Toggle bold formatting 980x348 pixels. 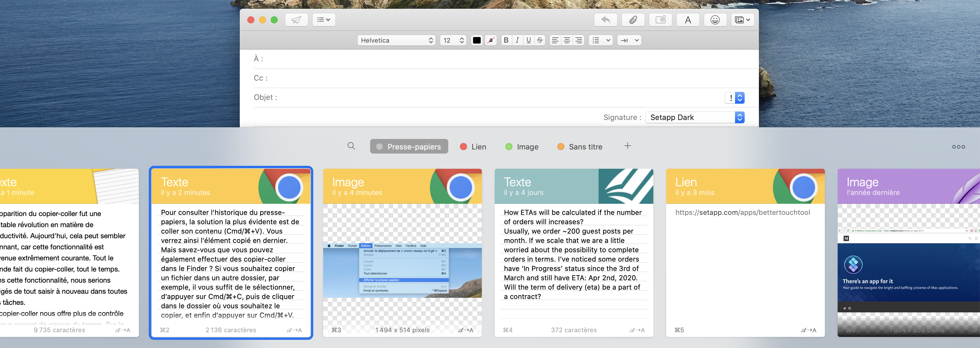tap(506, 40)
